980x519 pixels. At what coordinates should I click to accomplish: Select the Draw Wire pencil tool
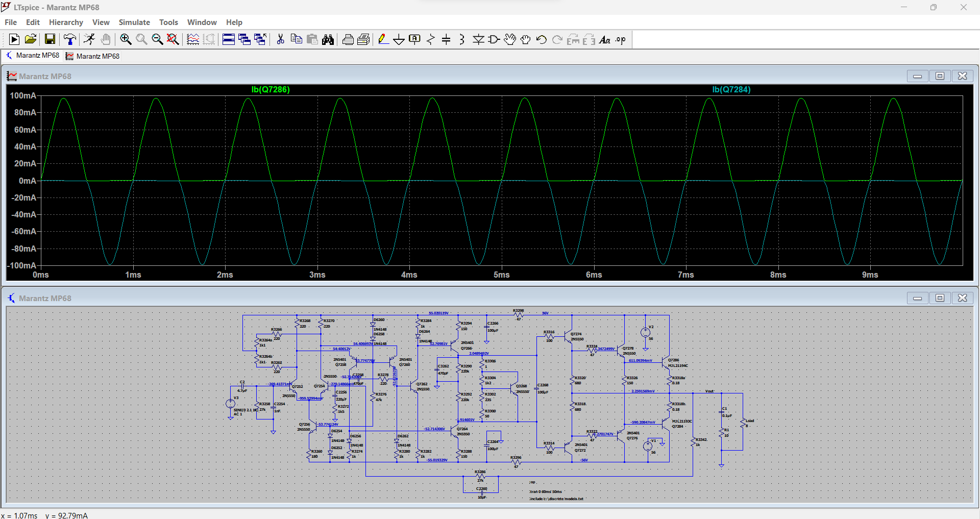coord(383,39)
